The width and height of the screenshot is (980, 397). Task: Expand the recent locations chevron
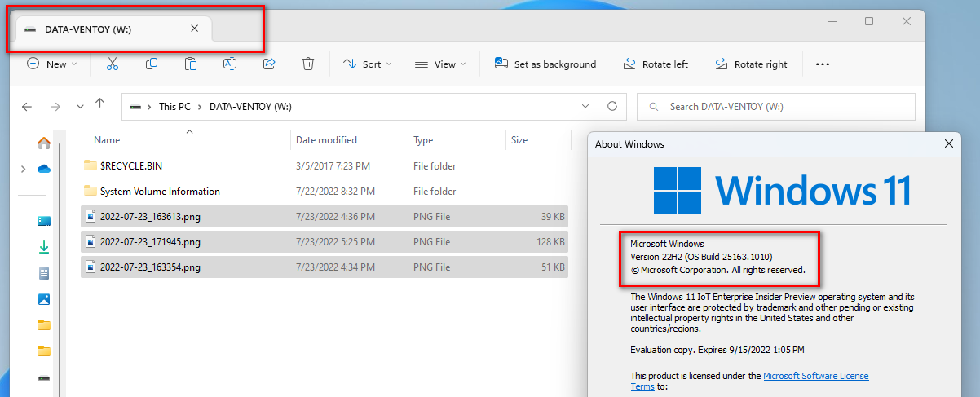80,107
